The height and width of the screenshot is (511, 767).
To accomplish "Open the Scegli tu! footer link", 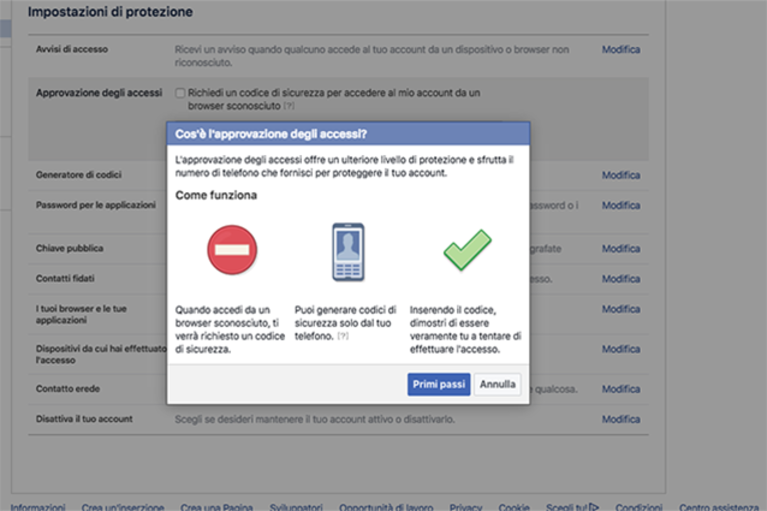I will pyautogui.click(x=572, y=507).
